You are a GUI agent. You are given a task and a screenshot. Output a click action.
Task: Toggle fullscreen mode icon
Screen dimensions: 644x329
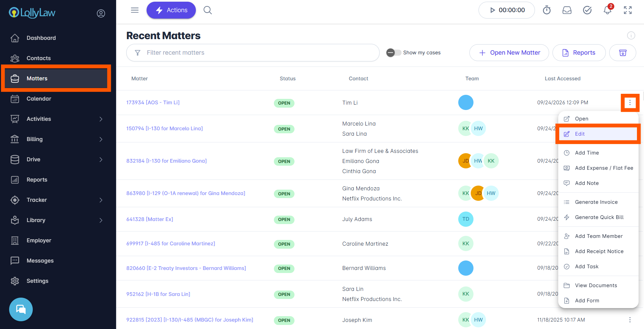pyautogui.click(x=628, y=10)
